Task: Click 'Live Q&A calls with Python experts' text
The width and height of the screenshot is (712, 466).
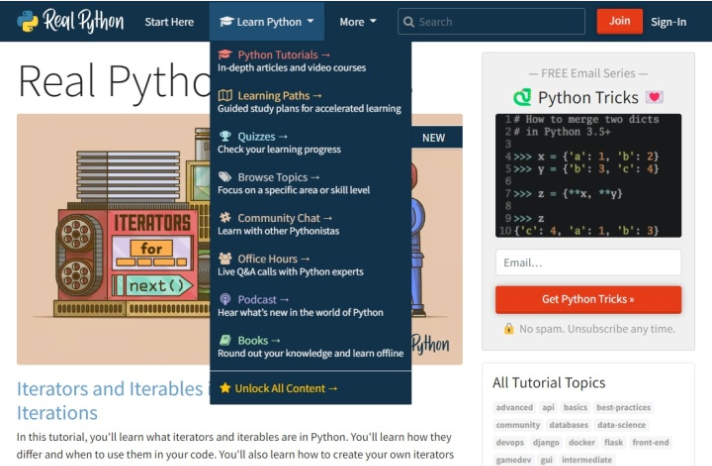Action: (x=290, y=272)
